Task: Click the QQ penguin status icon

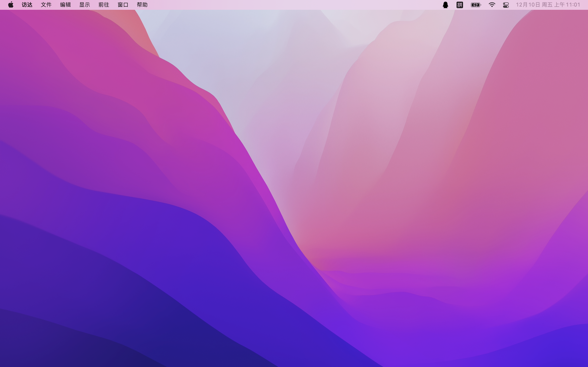Action: (445, 5)
